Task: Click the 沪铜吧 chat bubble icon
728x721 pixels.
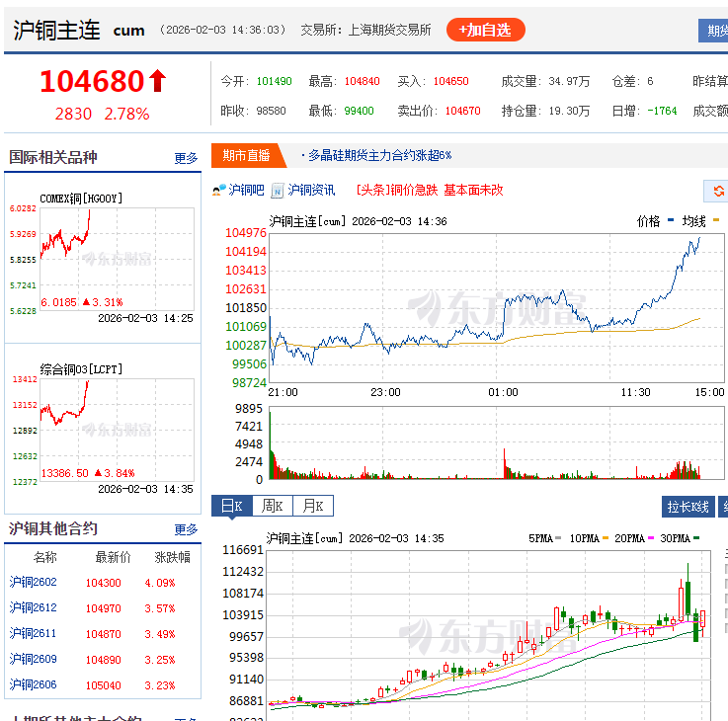Action: coord(219,190)
